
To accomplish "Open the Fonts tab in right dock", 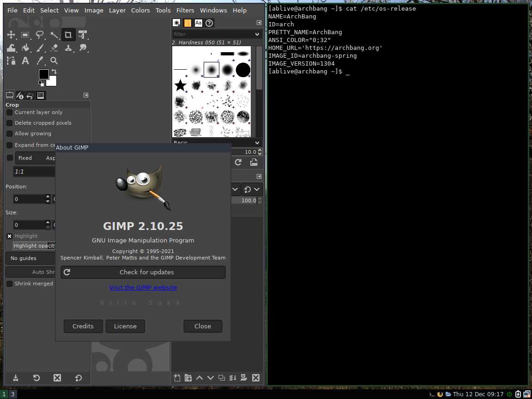I will click(x=198, y=23).
